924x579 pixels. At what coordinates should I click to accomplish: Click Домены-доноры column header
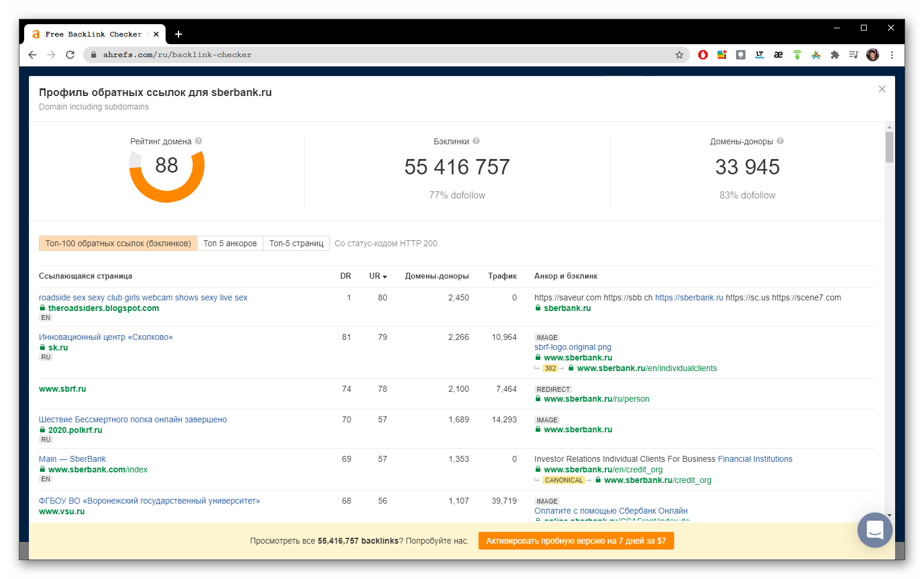point(437,276)
